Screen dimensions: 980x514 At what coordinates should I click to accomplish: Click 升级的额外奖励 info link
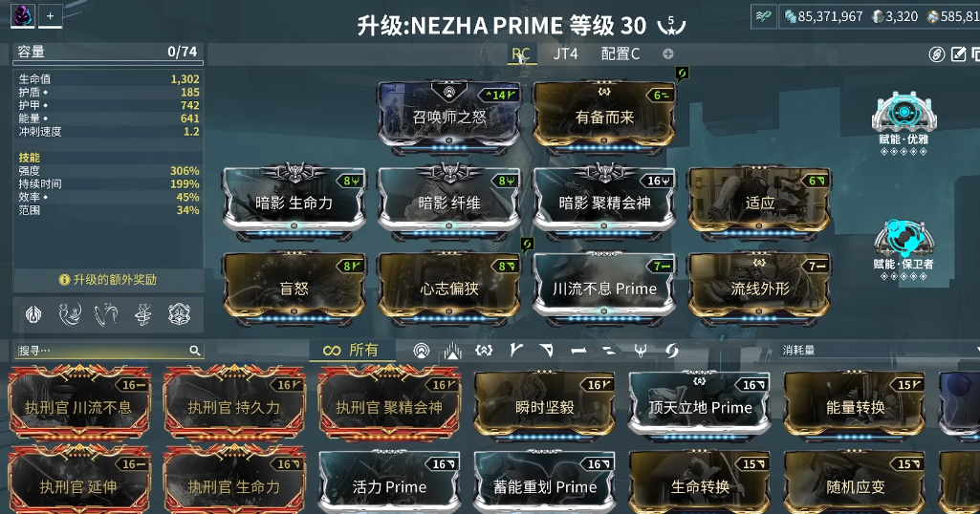pyautogui.click(x=107, y=280)
